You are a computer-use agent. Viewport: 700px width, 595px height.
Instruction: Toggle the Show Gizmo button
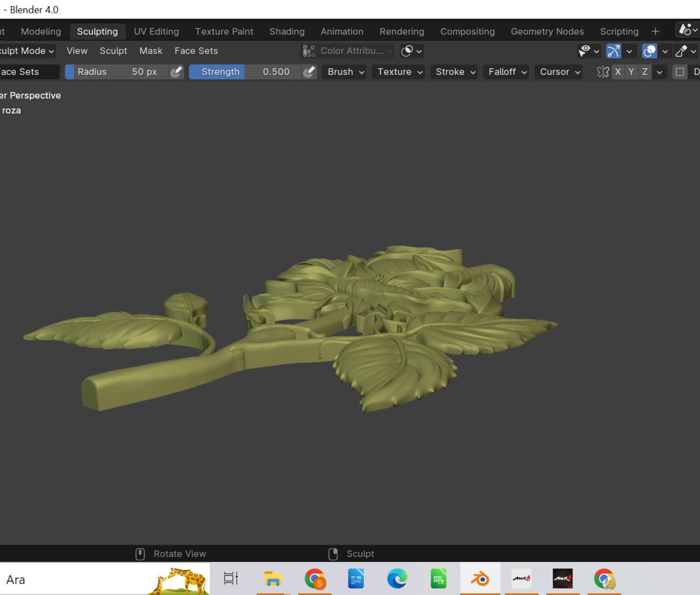613,51
